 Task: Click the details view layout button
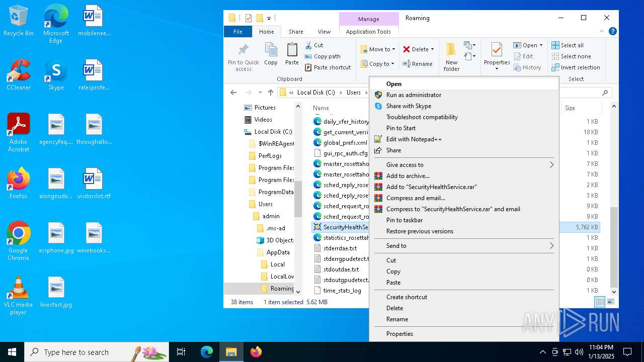[600, 302]
